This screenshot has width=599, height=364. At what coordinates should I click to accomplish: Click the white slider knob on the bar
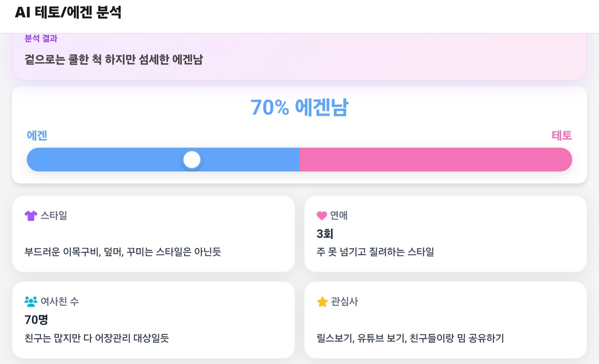click(x=192, y=160)
